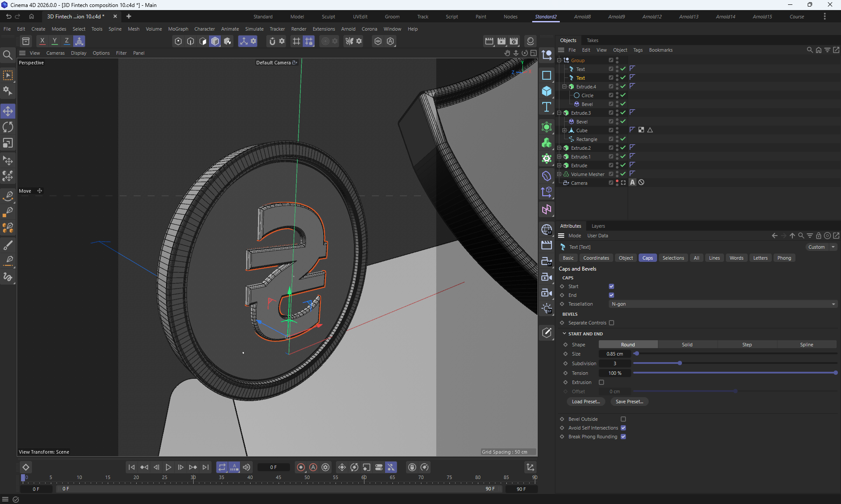Screen dimensions: 841x504
Task: Expand the Extrude.2 object in tree
Action: click(559, 148)
